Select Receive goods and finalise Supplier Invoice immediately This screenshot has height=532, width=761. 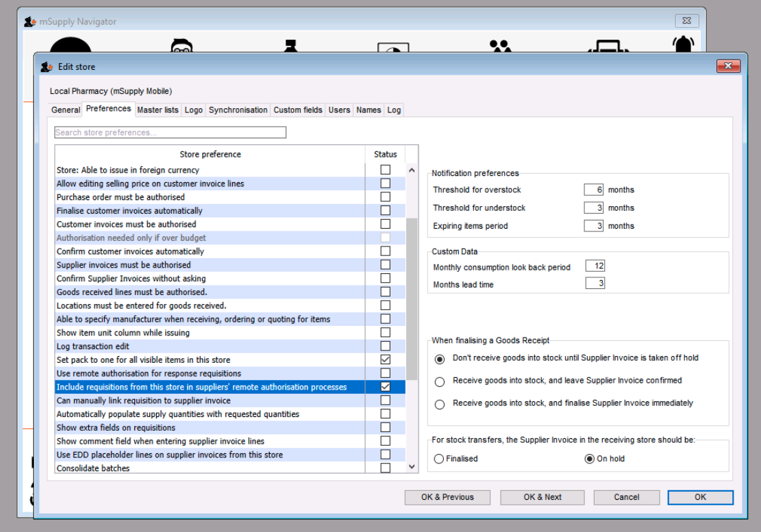click(x=440, y=405)
